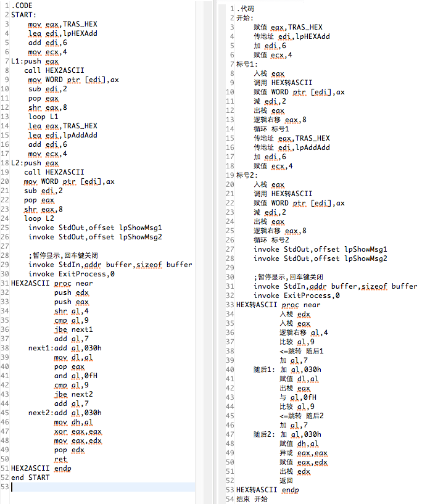Click the '结束 开始' line
The height and width of the screenshot is (504, 422).
point(252,499)
